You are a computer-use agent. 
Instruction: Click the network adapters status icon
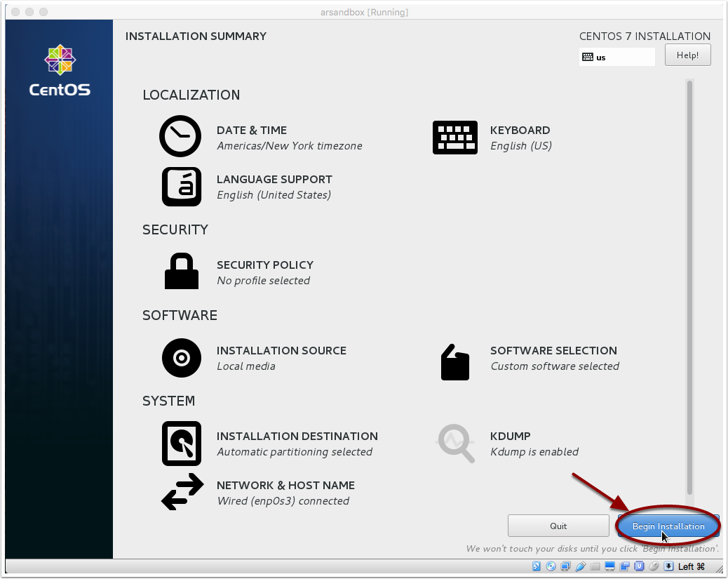tap(565, 566)
